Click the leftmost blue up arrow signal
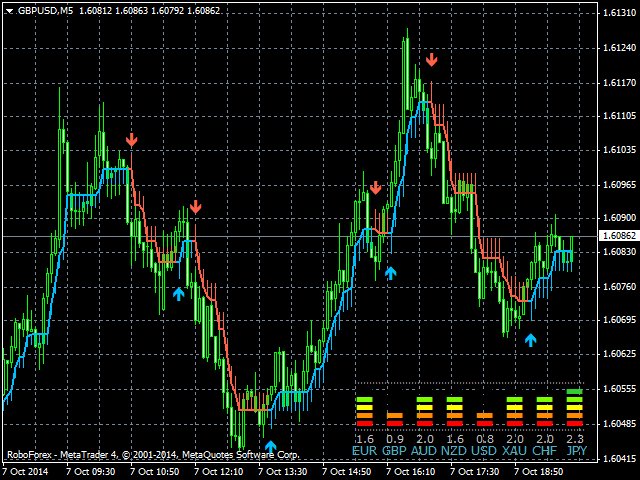The image size is (640, 480). 178,293
